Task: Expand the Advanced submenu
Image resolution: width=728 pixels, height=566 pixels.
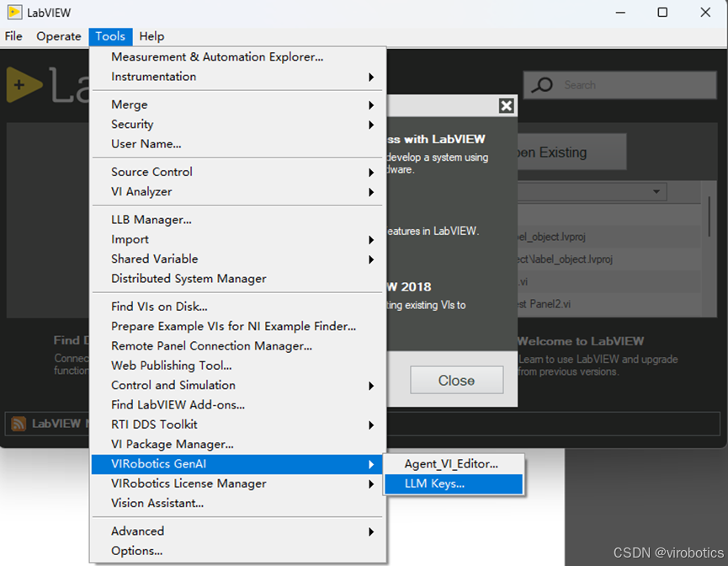Action: (237, 531)
